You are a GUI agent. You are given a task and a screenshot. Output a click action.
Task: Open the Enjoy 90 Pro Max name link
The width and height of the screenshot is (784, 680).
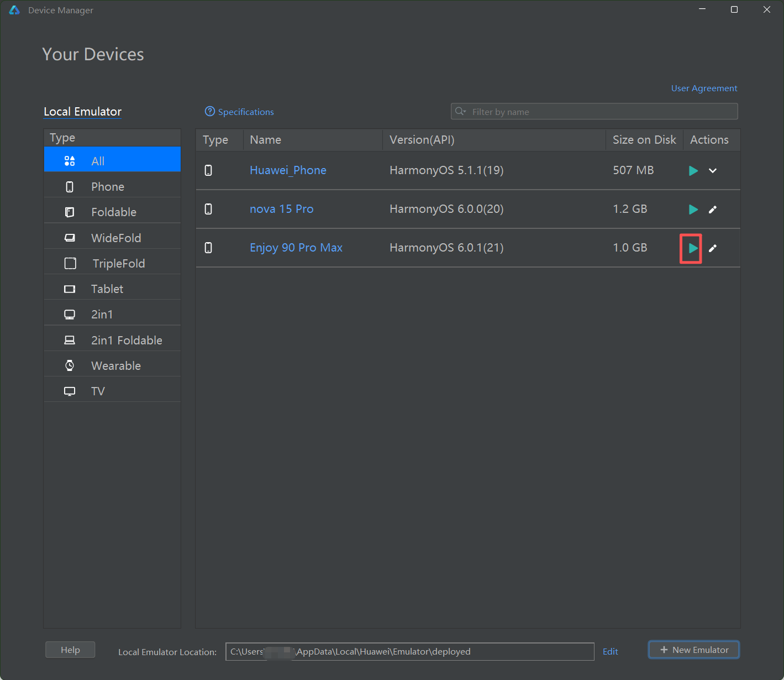tap(296, 248)
